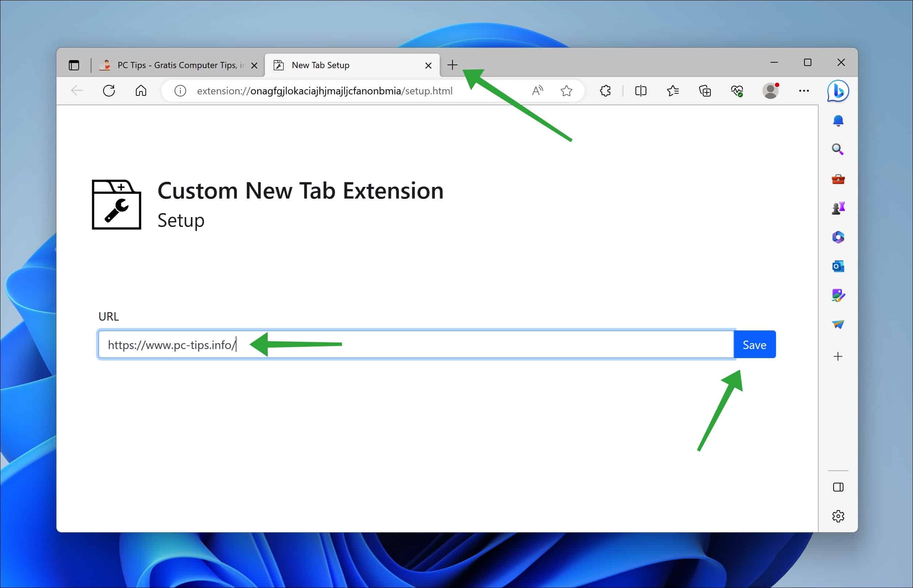Open the tab actions menu
Screen dimensions: 913x588
tap(74, 65)
